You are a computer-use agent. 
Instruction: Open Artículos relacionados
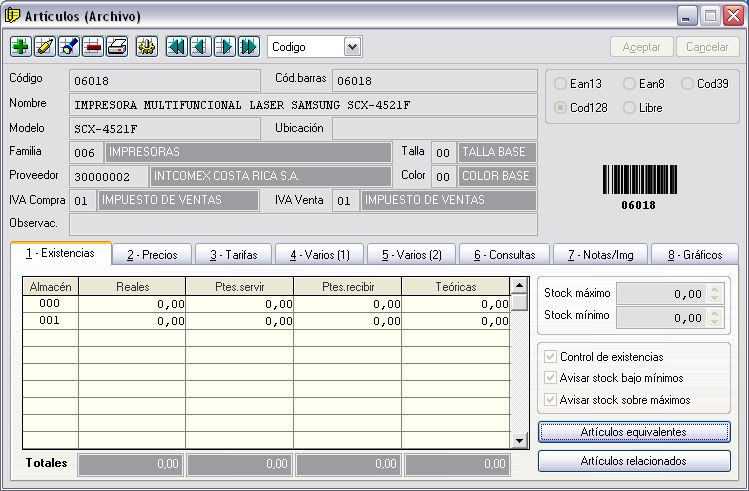tap(634, 461)
